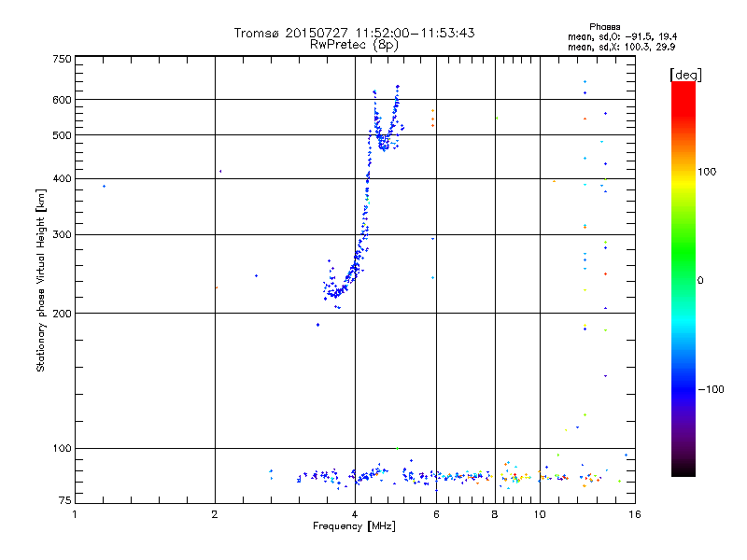Click the lone blue point near 190 km at 3.3 MHz
747x560 pixels.
click(317, 325)
